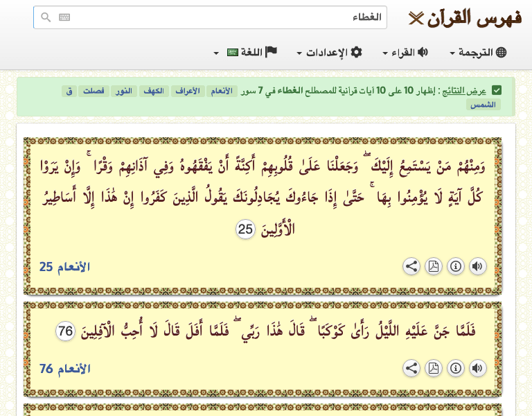Viewport: 532px width, 416px height.
Task: Share Al-An'am verse 76
Action: (411, 368)
